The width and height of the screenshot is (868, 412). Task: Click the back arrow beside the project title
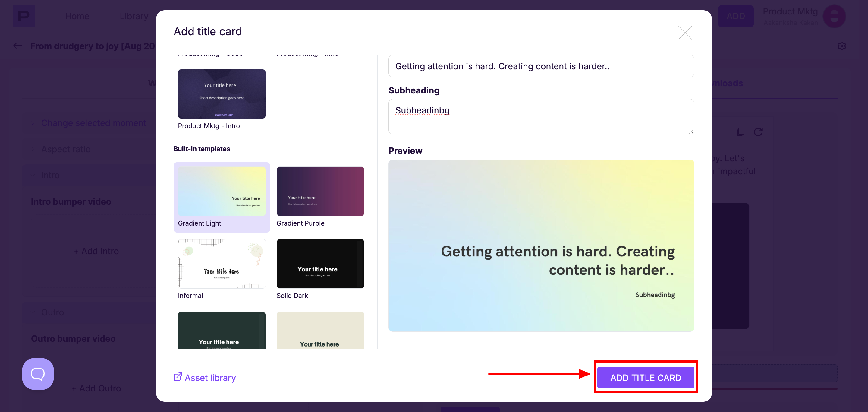pos(17,46)
